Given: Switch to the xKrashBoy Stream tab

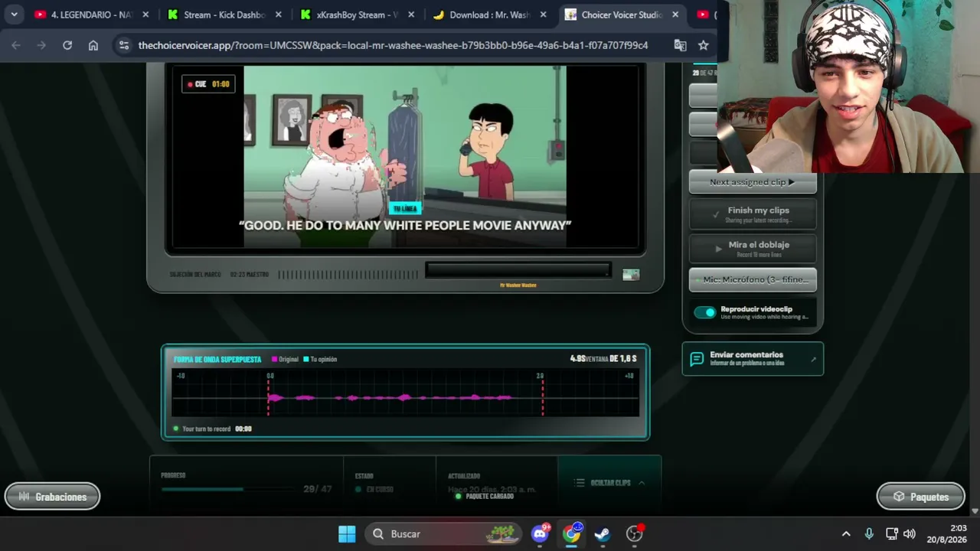Looking at the screenshot, I should 358,15.
